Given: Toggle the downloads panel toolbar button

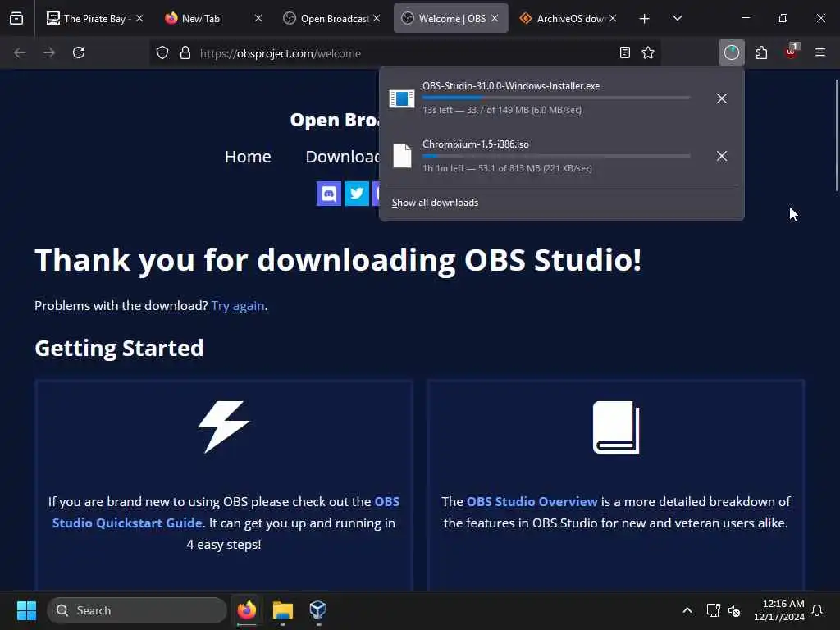Looking at the screenshot, I should 731,52.
